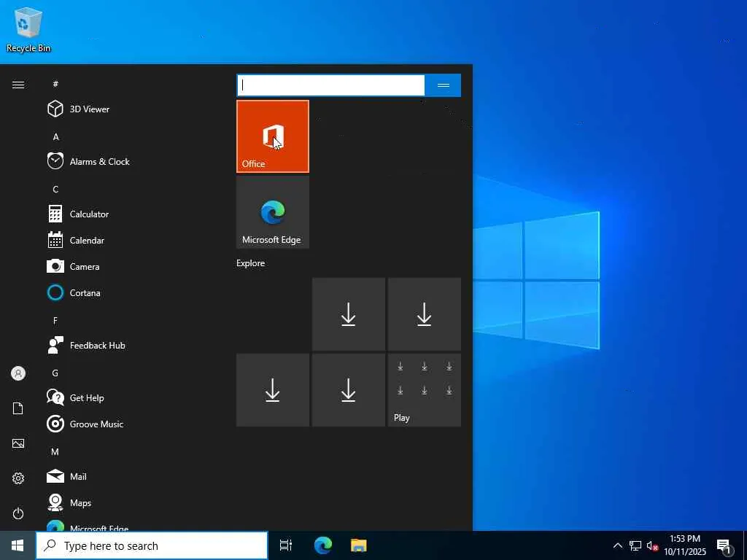Click the network icon in system tray
747x560 pixels.
[x=635, y=545]
